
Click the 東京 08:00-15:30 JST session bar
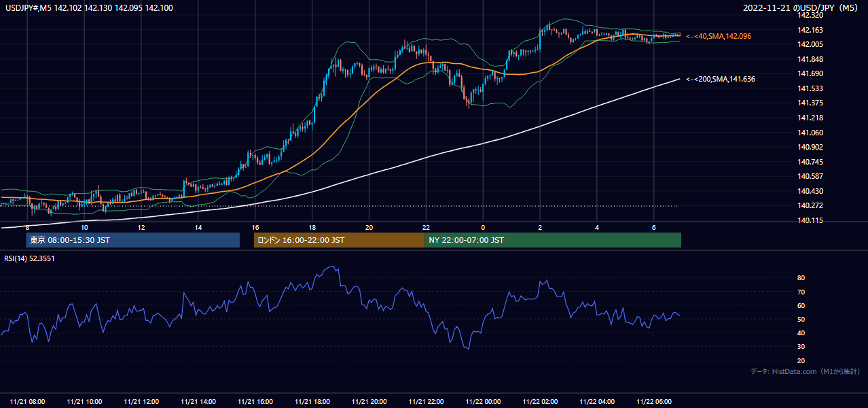point(133,240)
